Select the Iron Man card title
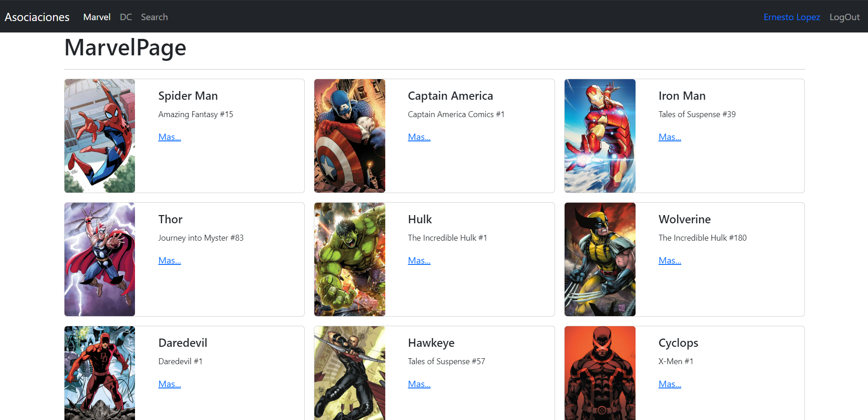Image resolution: width=868 pixels, height=420 pixels. [682, 96]
